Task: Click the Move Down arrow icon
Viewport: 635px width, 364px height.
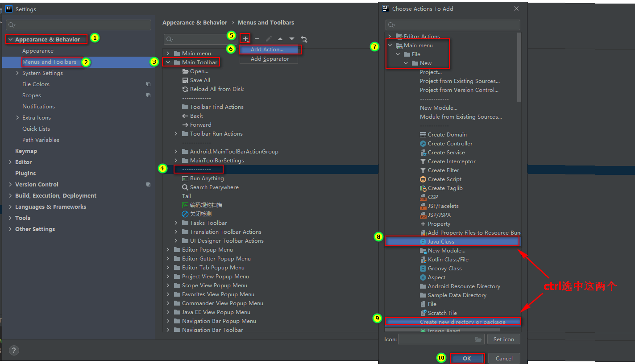Action: click(x=292, y=39)
